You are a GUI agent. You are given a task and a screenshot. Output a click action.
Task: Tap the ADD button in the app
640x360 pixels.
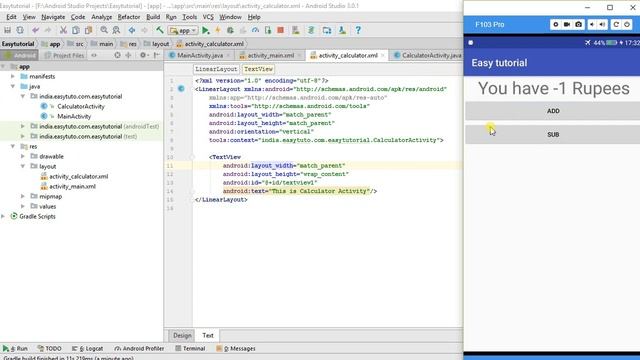[x=553, y=111]
